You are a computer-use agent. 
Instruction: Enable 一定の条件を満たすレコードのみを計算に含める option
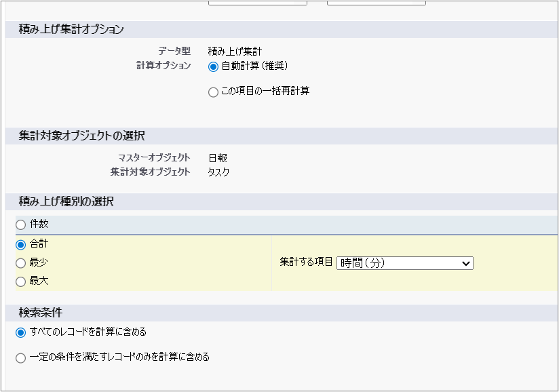coord(20,357)
